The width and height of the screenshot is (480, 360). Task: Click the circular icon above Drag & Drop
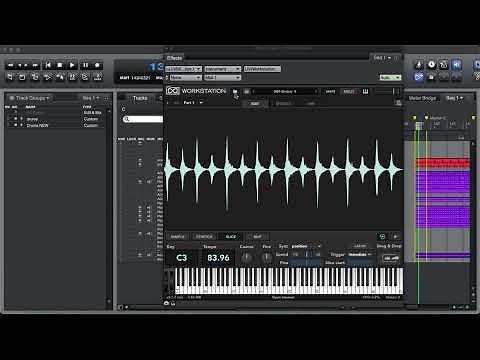[382, 236]
